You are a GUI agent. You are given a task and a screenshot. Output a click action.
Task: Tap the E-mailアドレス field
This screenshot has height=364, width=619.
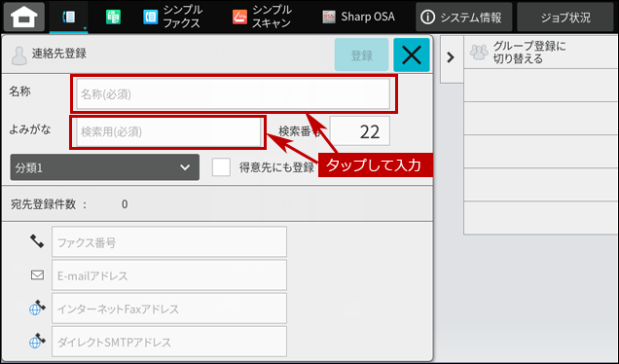(169, 275)
